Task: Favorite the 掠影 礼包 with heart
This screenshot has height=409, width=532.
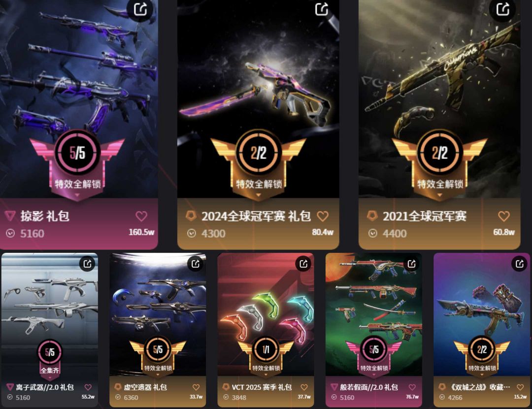Action: 141,216
